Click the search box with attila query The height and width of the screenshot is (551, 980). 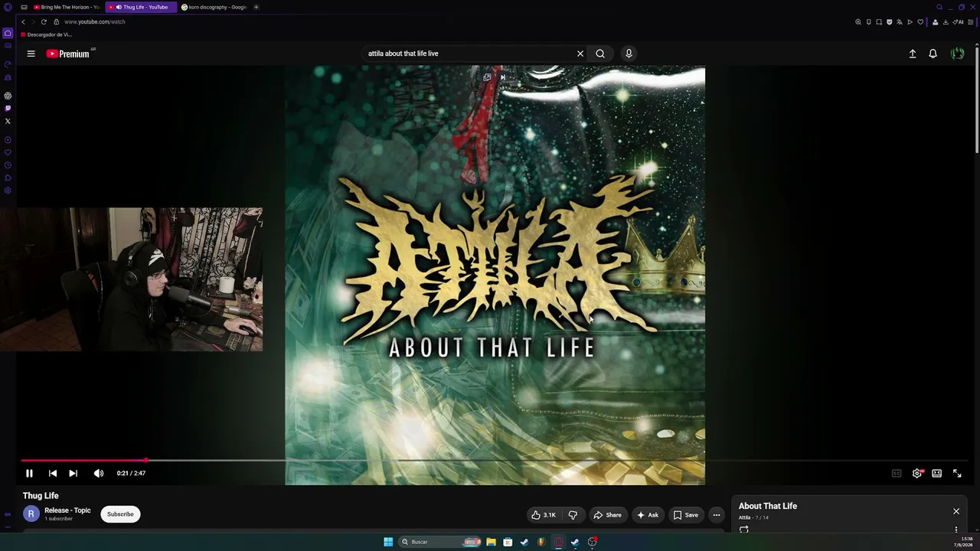coord(469,54)
